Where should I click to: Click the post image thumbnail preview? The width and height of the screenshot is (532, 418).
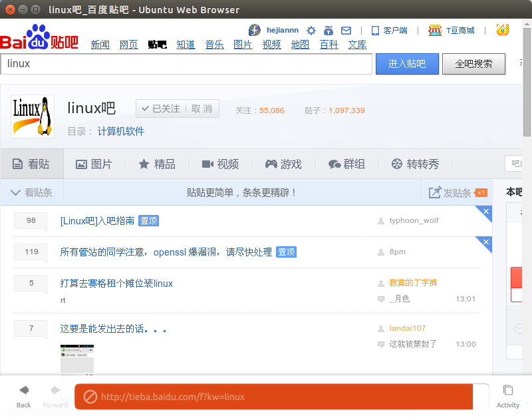[77, 360]
